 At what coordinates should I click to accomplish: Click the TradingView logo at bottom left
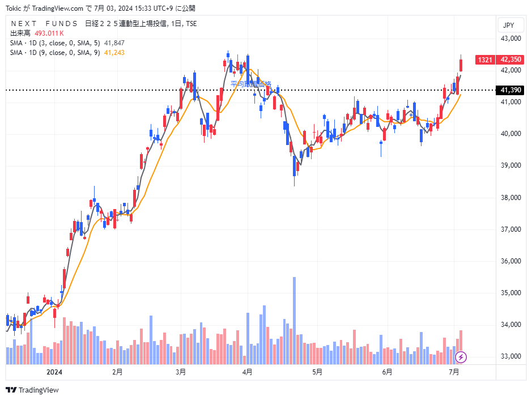pos(32,390)
